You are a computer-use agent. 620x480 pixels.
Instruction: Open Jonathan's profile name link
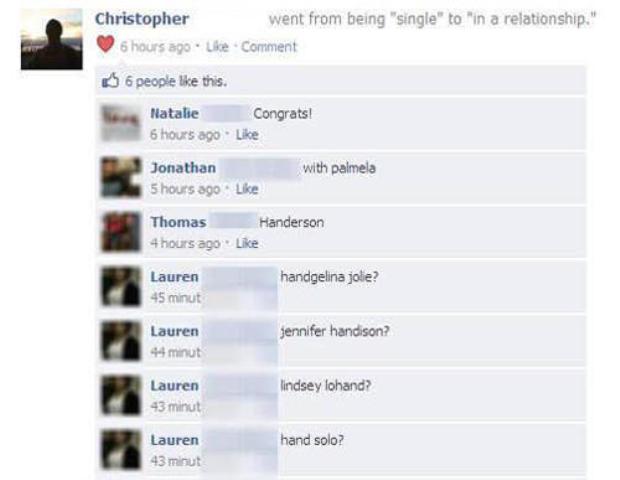[x=183, y=168]
